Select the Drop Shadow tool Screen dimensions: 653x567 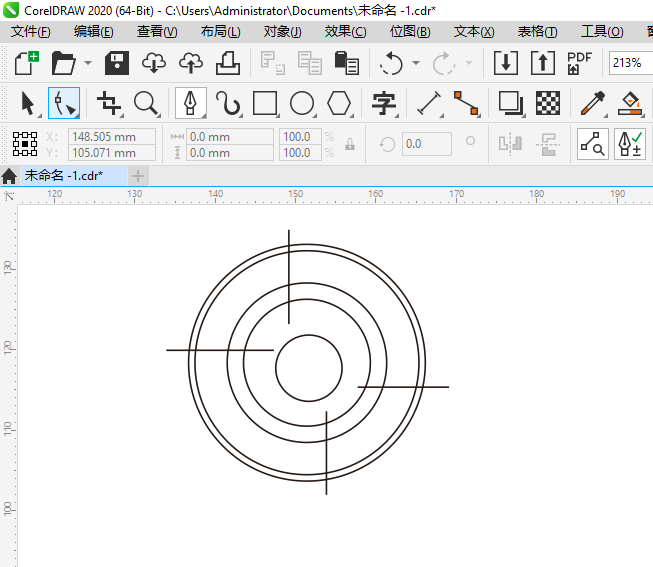pyautogui.click(x=511, y=103)
